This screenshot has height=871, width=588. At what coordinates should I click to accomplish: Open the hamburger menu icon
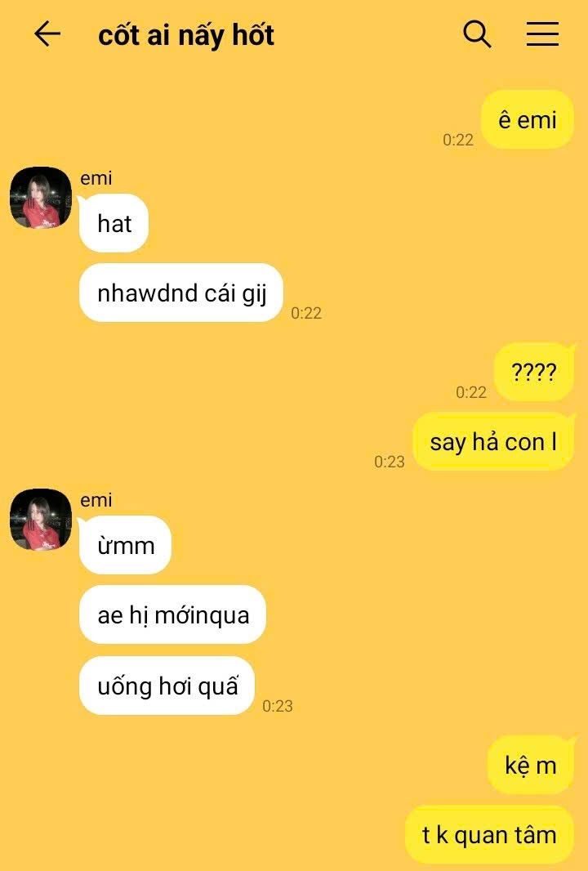pyautogui.click(x=542, y=33)
